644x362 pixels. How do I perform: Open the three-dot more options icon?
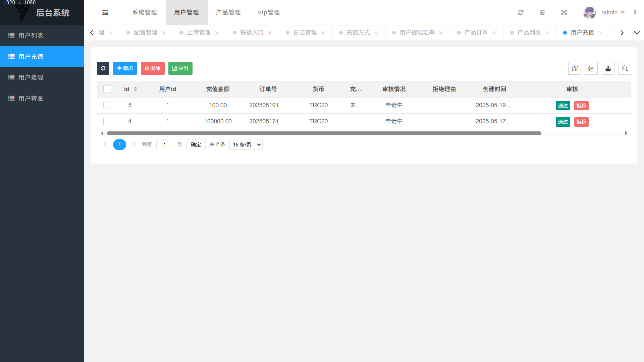pyautogui.click(x=635, y=12)
